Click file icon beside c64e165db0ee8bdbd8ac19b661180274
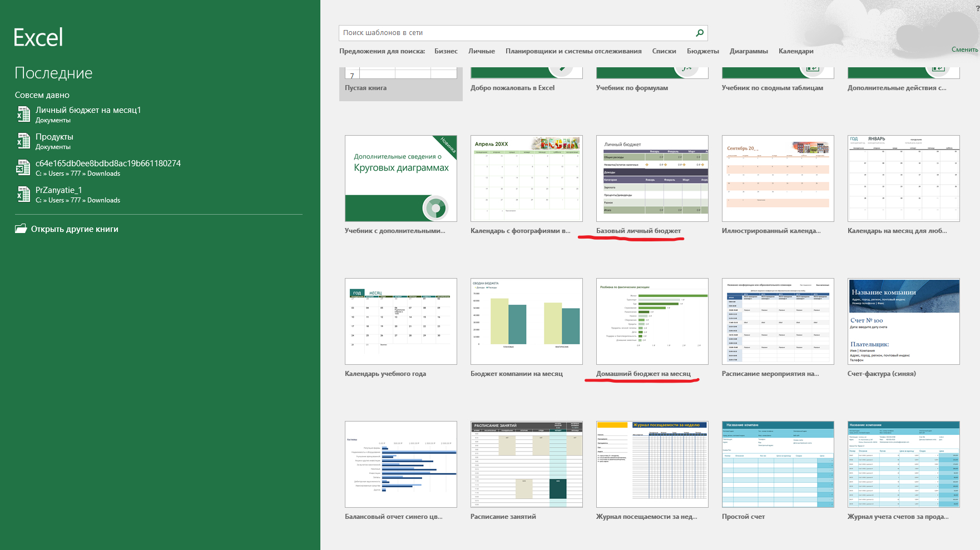Viewport: 980px width, 550px height. tap(23, 167)
